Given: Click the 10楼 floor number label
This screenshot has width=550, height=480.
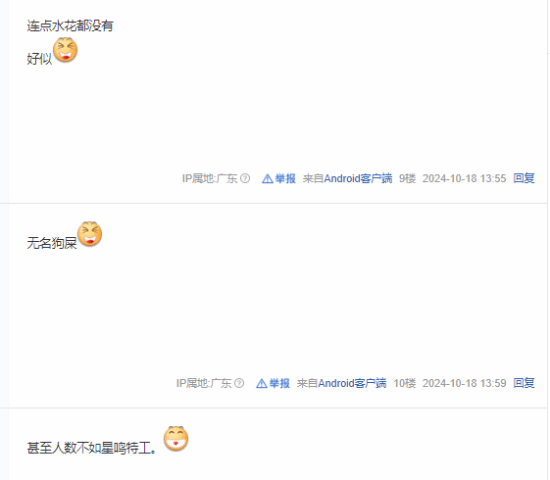Looking at the screenshot, I should (405, 383).
